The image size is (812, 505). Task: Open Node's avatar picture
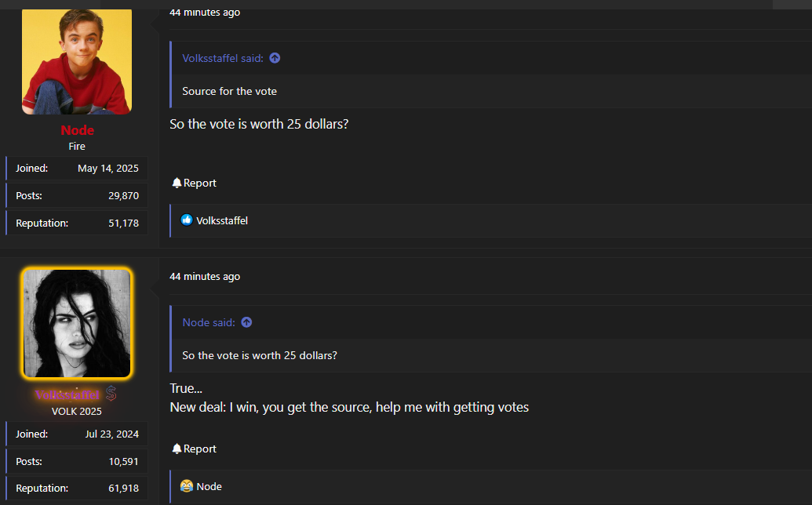(77, 61)
